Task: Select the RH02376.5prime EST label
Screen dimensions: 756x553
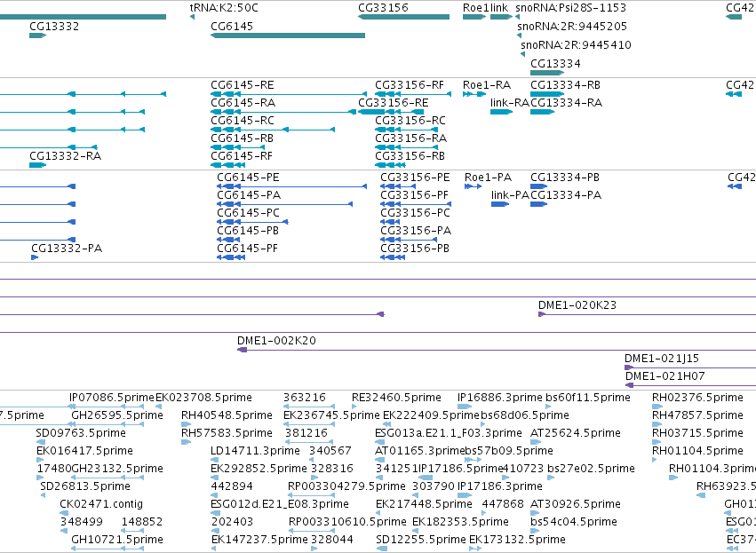Action: [x=697, y=398]
